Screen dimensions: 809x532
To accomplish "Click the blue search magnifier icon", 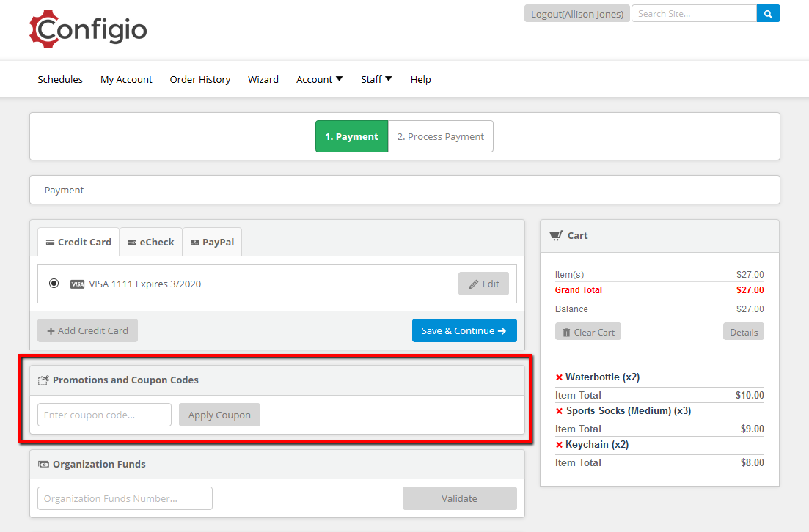I will pos(768,14).
